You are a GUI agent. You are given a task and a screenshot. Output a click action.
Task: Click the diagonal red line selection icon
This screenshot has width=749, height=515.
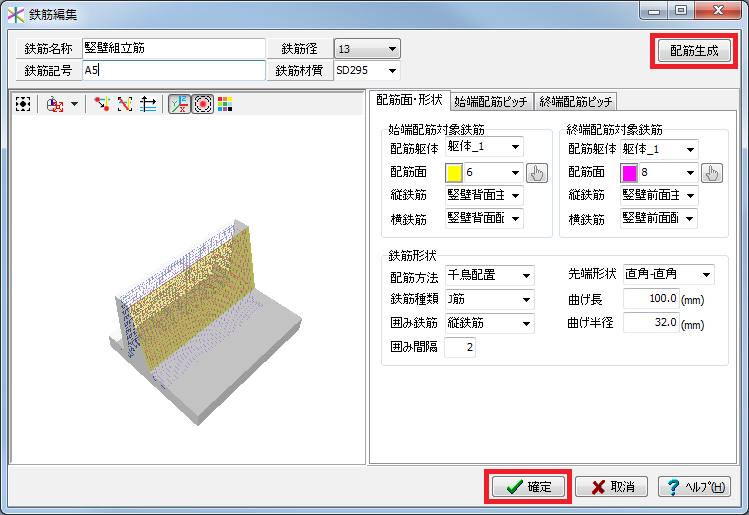(125, 104)
